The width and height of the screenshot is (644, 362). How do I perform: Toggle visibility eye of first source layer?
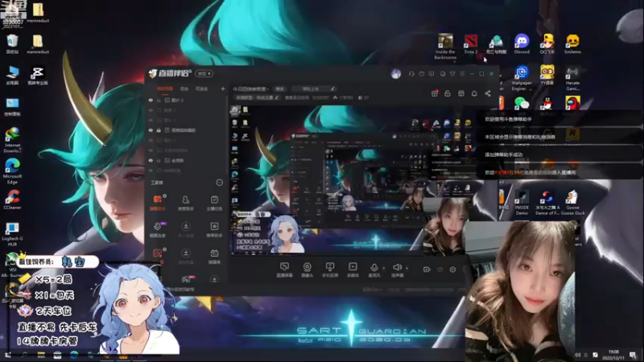pos(151,100)
